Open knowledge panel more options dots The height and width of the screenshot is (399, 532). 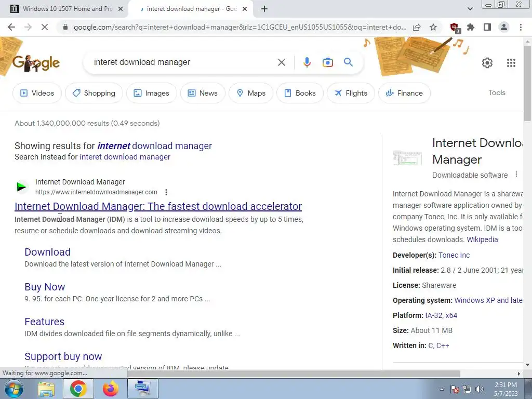coord(516,175)
